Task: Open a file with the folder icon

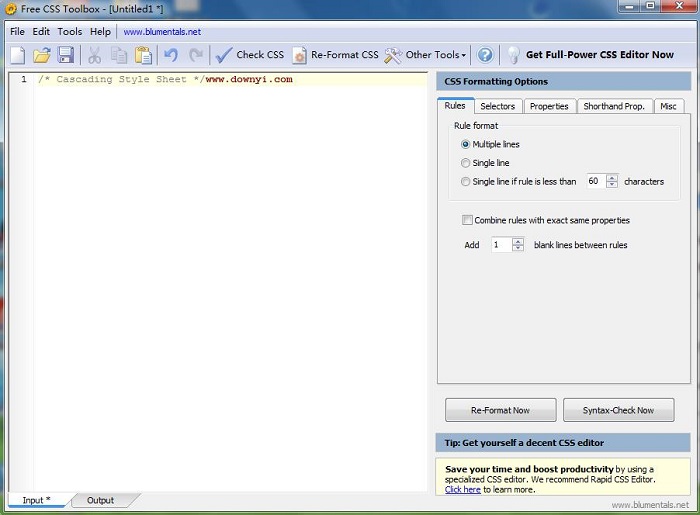Action: pyautogui.click(x=41, y=55)
